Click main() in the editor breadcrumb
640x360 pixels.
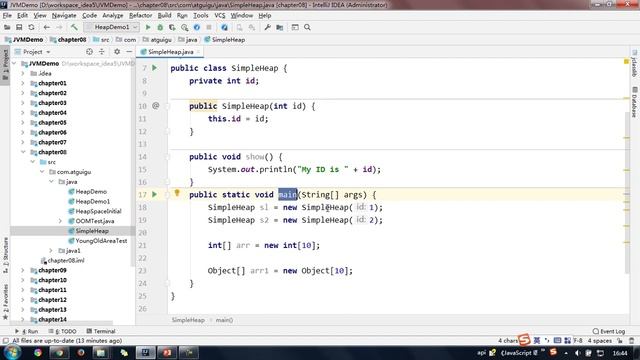[x=224, y=320]
